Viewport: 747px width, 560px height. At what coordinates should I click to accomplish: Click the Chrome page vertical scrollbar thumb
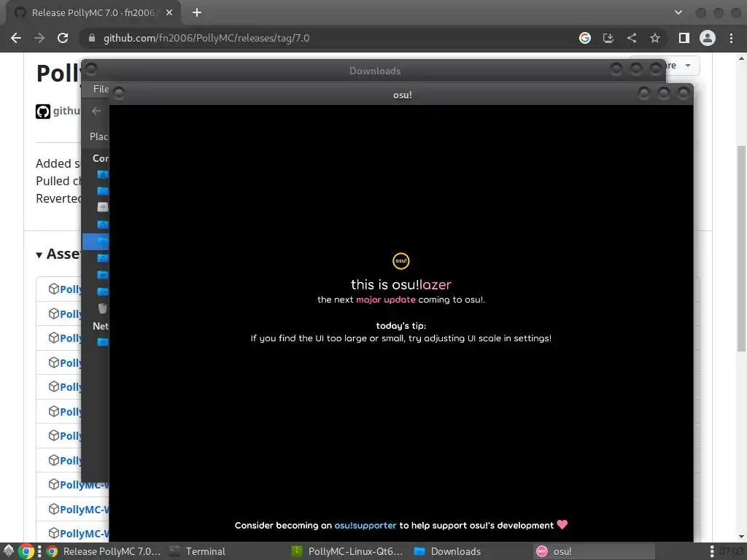click(x=741, y=249)
